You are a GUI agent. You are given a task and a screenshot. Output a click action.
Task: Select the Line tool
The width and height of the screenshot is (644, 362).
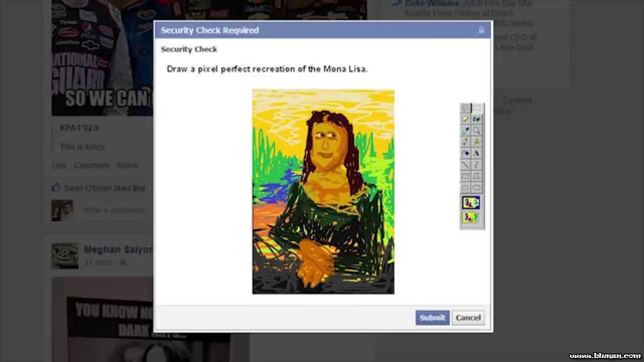465,165
